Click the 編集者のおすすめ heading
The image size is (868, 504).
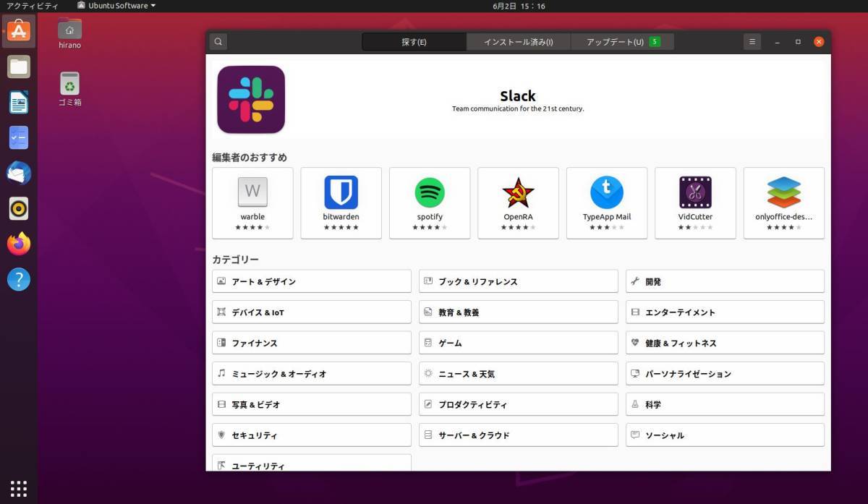coord(250,157)
